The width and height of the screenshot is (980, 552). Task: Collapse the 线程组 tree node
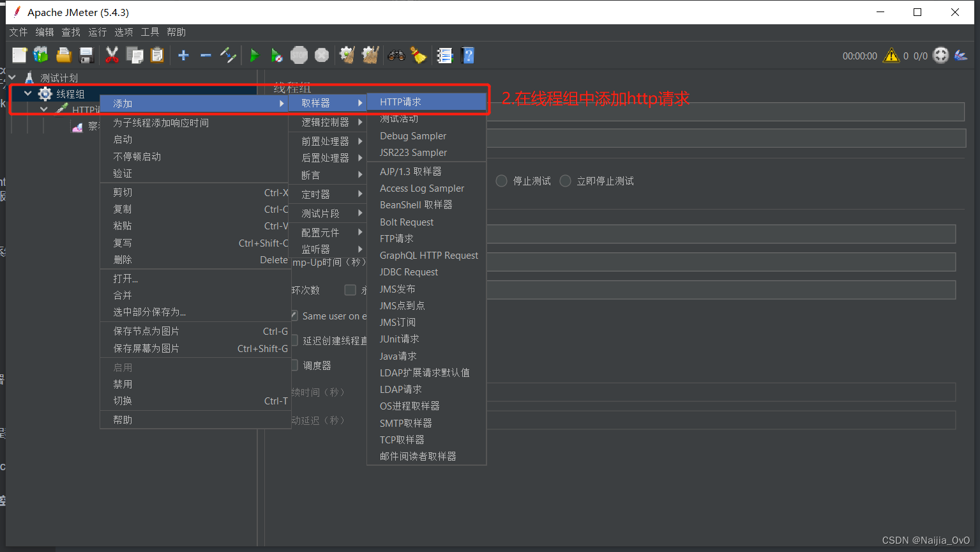[x=27, y=94]
